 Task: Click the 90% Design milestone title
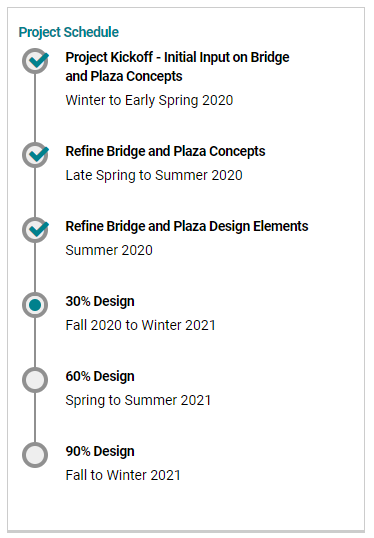click(x=100, y=452)
